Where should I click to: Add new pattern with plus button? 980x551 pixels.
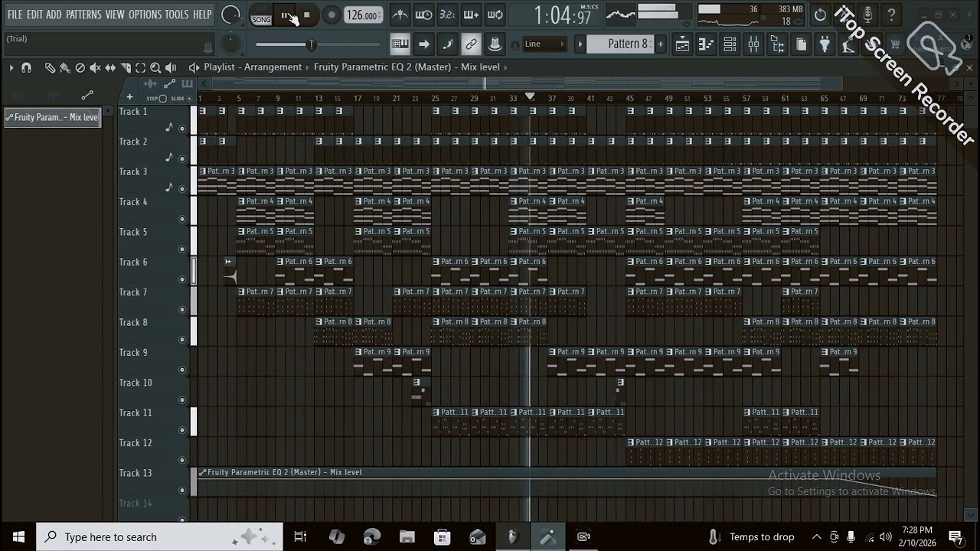(x=660, y=44)
